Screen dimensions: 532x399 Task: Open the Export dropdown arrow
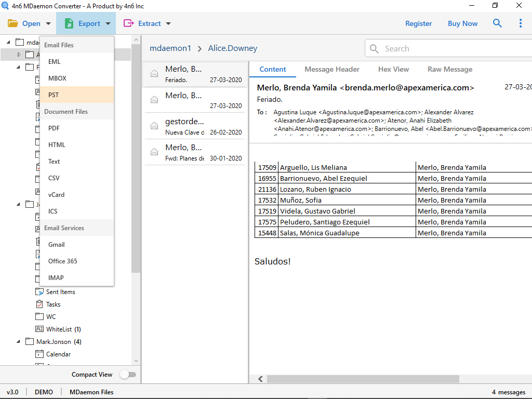[x=108, y=23]
